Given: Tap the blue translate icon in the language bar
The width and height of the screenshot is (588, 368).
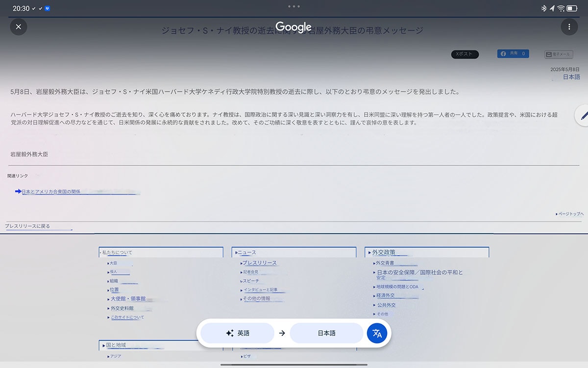Looking at the screenshot, I should [x=377, y=333].
